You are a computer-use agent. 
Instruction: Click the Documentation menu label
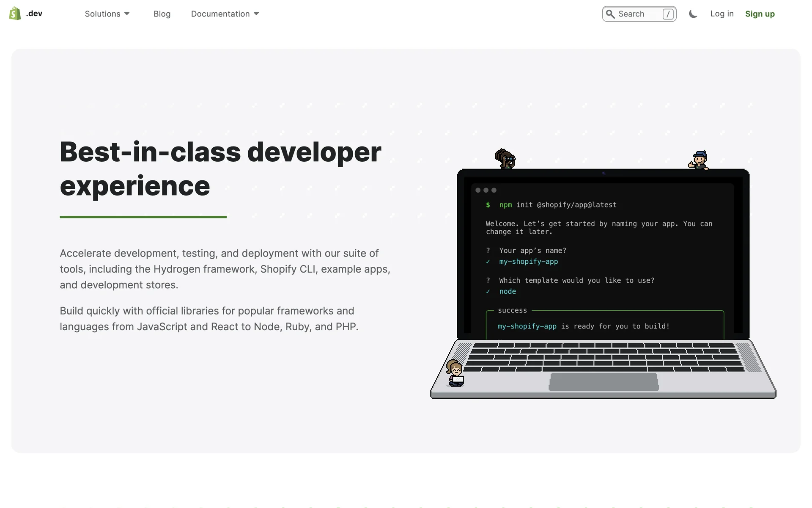[220, 14]
